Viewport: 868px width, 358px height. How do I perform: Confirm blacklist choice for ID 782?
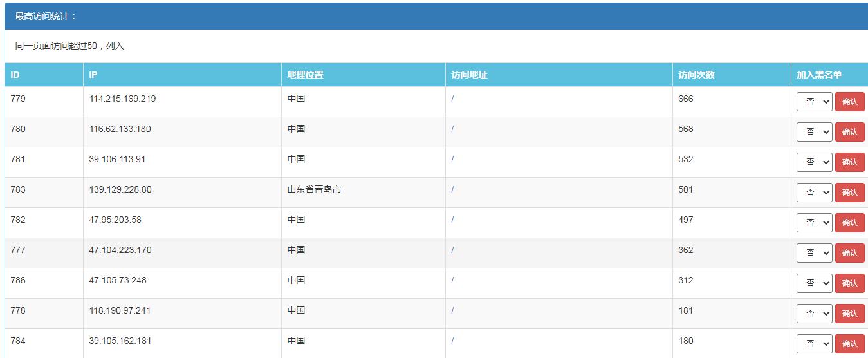849,223
